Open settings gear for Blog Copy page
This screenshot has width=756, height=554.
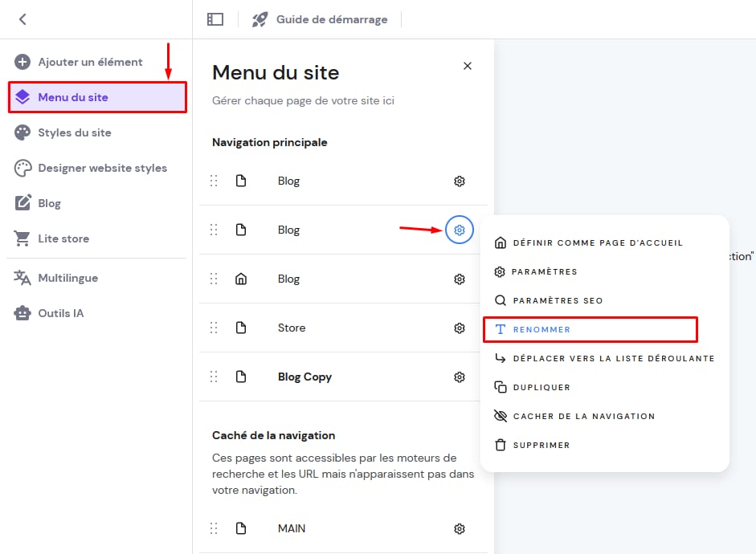pyautogui.click(x=460, y=377)
